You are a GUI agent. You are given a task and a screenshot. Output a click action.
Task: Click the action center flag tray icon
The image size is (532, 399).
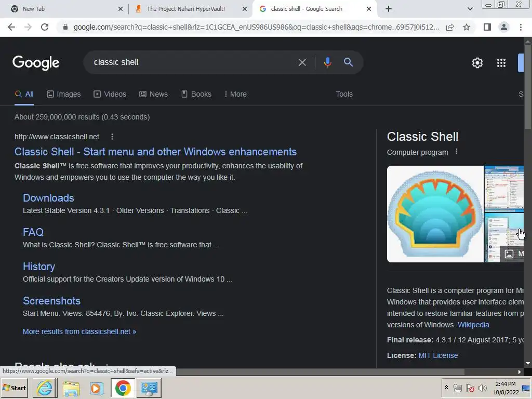(470, 388)
